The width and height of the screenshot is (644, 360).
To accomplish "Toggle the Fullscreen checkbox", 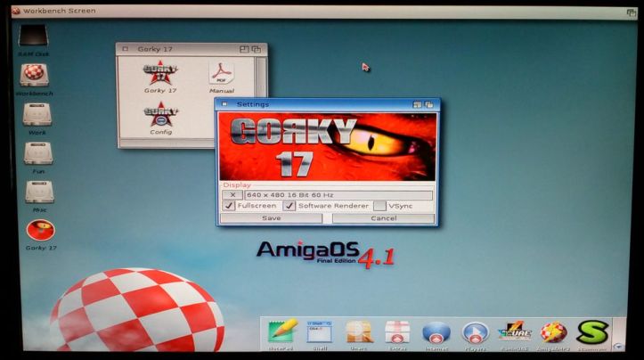I will 230,206.
